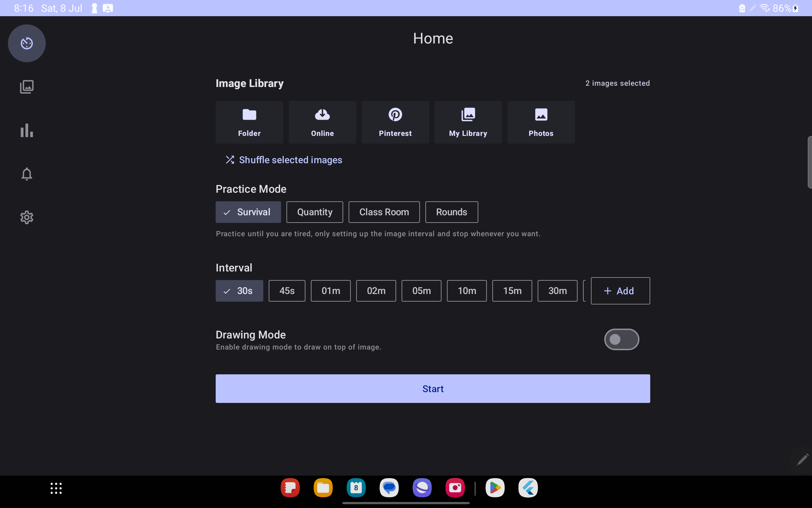Open Google Play Store in dock

coord(495,488)
